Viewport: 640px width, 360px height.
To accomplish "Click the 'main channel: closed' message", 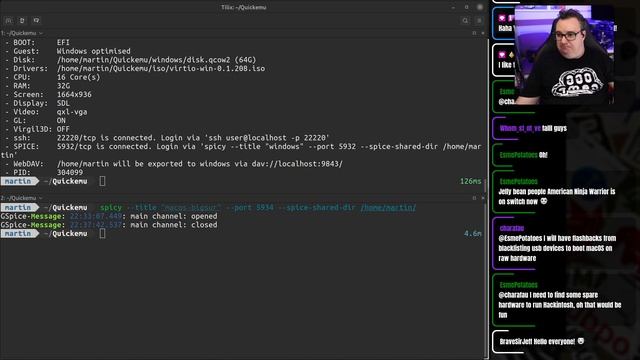I will tap(173, 225).
